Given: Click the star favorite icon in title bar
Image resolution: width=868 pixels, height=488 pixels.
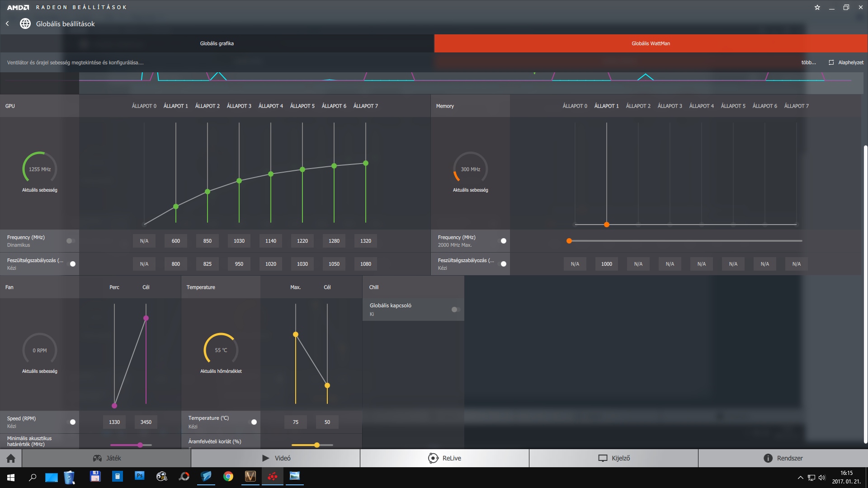Looking at the screenshot, I should point(817,7).
